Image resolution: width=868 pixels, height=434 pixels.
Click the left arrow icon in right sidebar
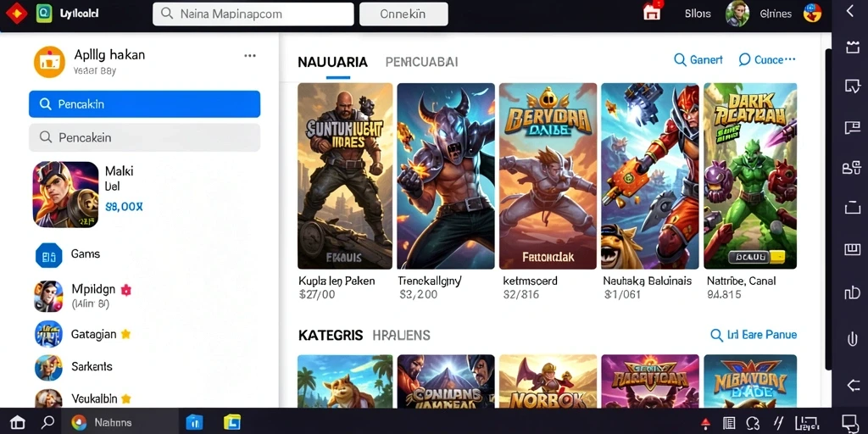coord(851,385)
